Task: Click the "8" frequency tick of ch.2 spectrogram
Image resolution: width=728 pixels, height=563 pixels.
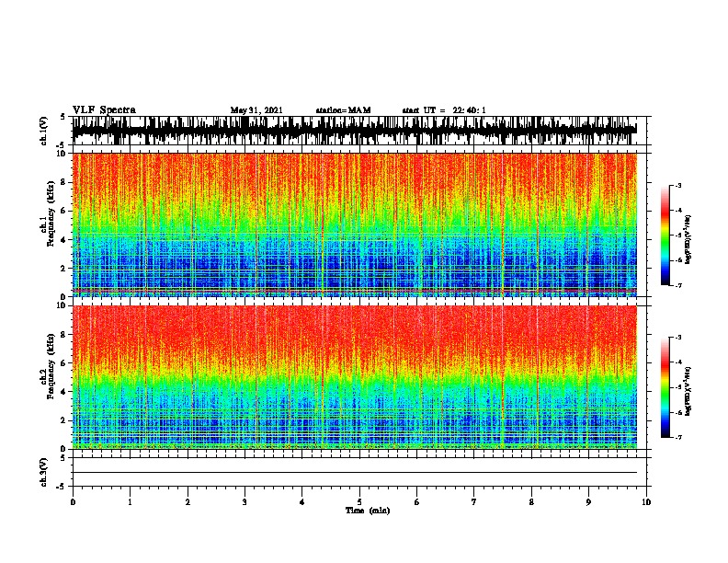Action: [x=64, y=335]
